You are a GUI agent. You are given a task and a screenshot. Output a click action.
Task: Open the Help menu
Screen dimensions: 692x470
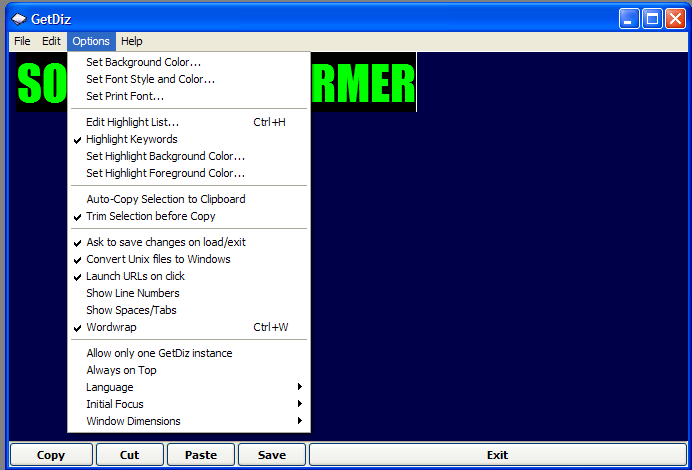point(132,41)
